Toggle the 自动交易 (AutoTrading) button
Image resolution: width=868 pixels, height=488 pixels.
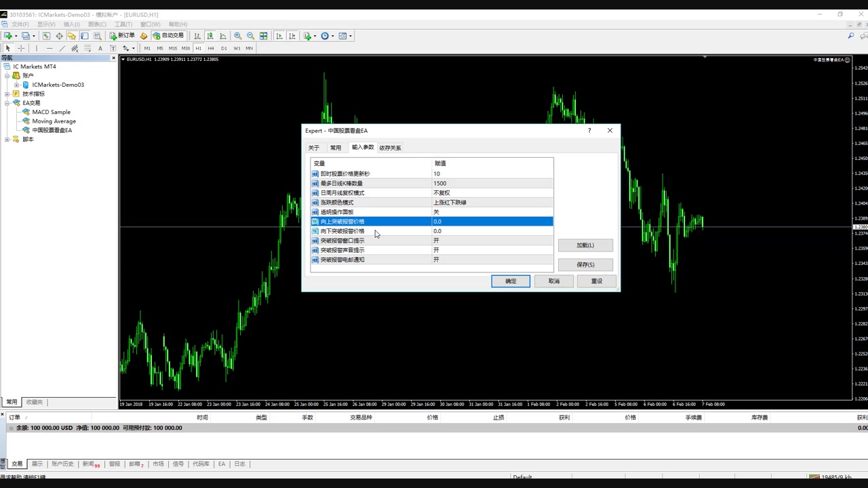point(168,36)
